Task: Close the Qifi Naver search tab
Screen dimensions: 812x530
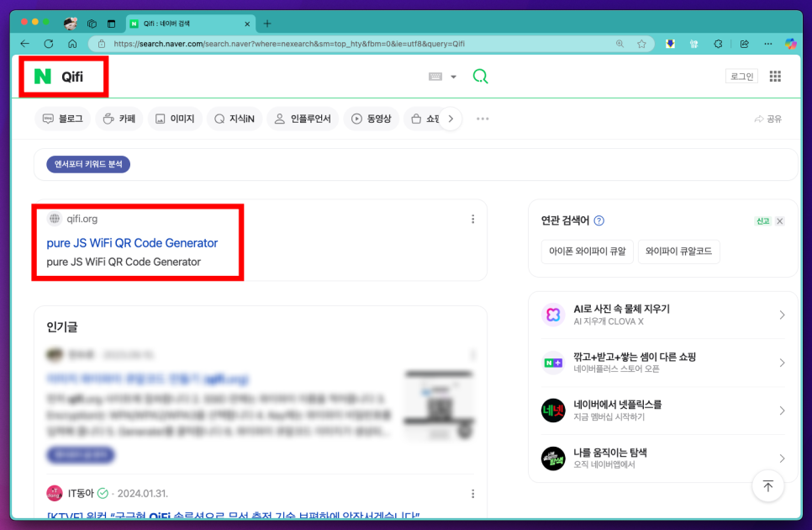Action: [247, 24]
